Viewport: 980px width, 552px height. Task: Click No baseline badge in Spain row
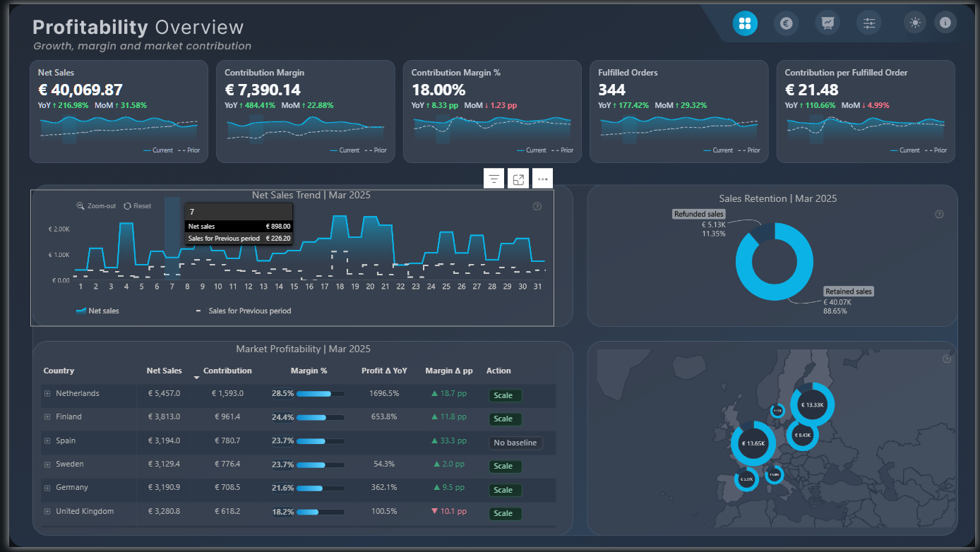click(x=515, y=443)
